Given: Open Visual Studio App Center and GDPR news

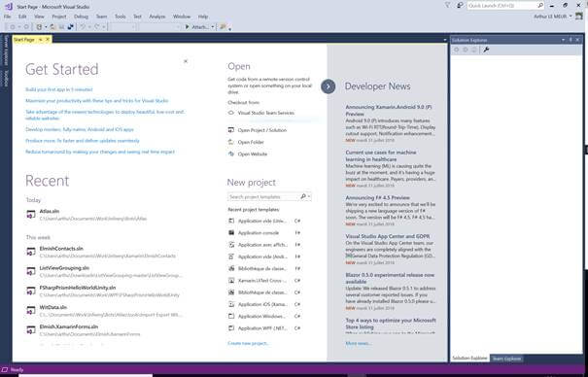Looking at the screenshot, I should click(388, 236).
